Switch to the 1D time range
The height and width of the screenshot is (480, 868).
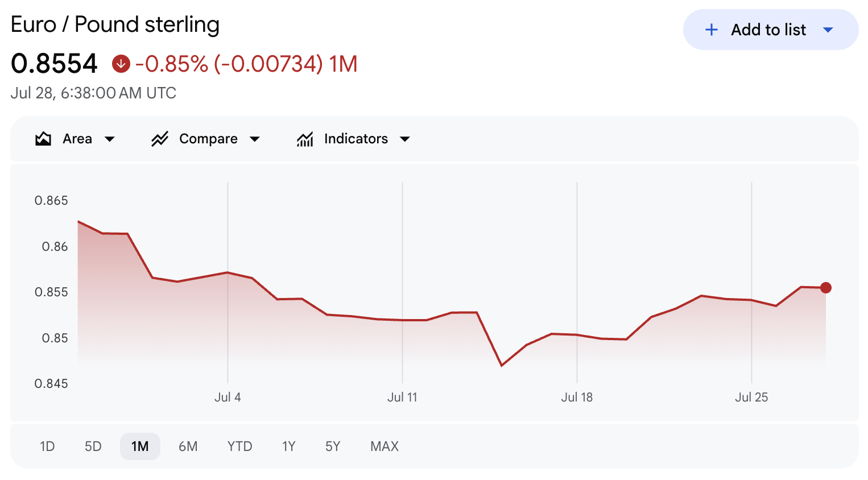(47, 446)
